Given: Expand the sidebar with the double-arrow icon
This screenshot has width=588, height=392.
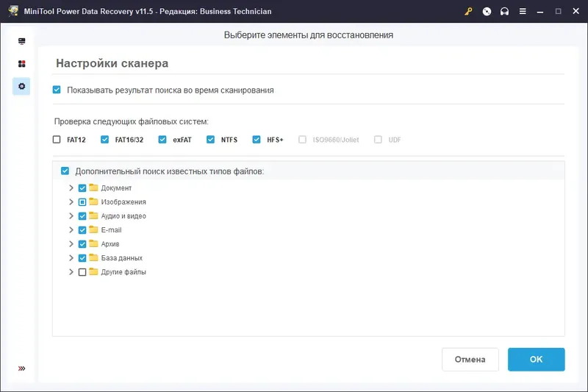Looking at the screenshot, I should 22,368.
